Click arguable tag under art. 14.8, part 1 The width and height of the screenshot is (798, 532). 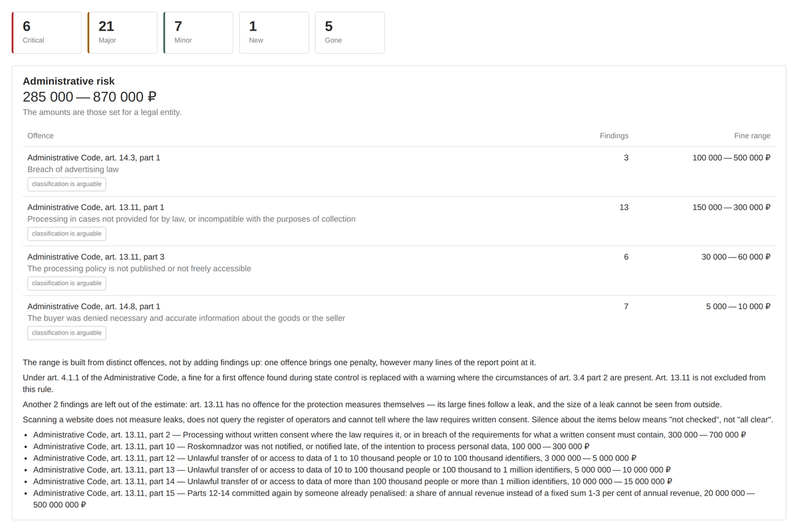66,333
